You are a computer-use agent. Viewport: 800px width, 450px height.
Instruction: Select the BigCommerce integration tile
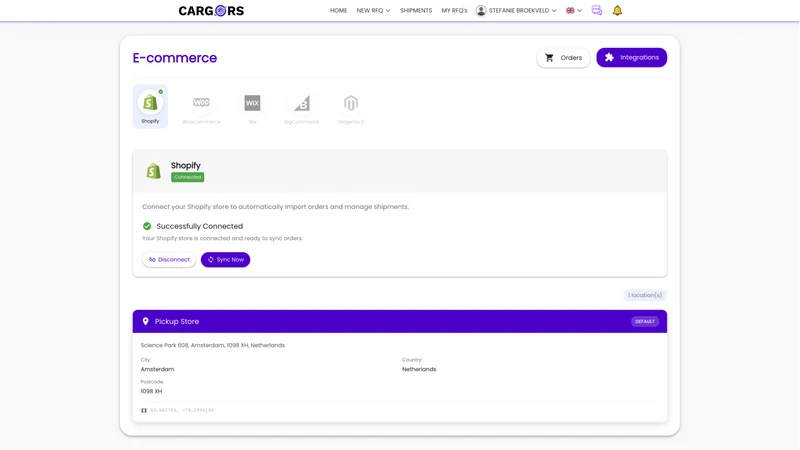pos(302,108)
